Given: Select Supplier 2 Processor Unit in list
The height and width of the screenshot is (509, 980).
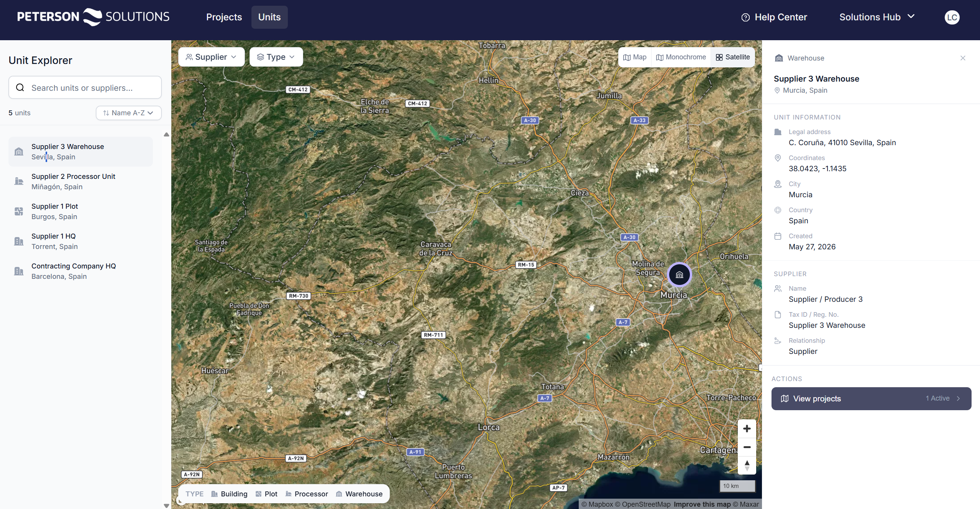Looking at the screenshot, I should coord(80,182).
